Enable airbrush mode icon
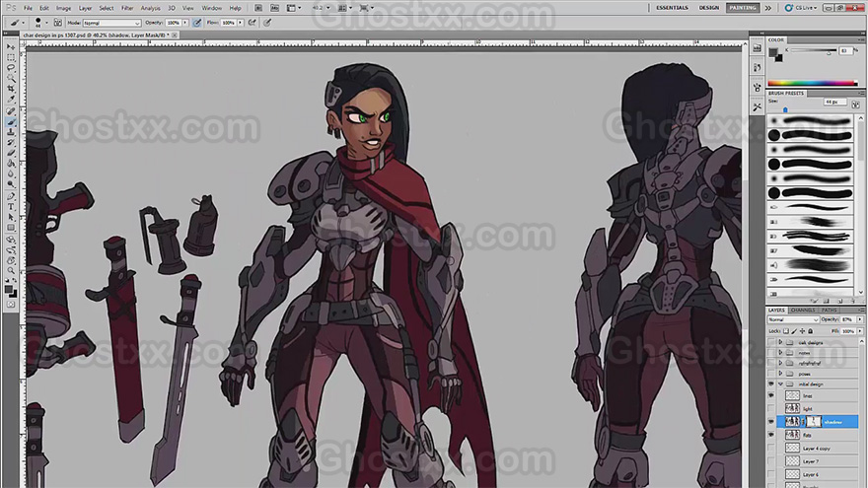868x488 pixels. click(x=253, y=23)
